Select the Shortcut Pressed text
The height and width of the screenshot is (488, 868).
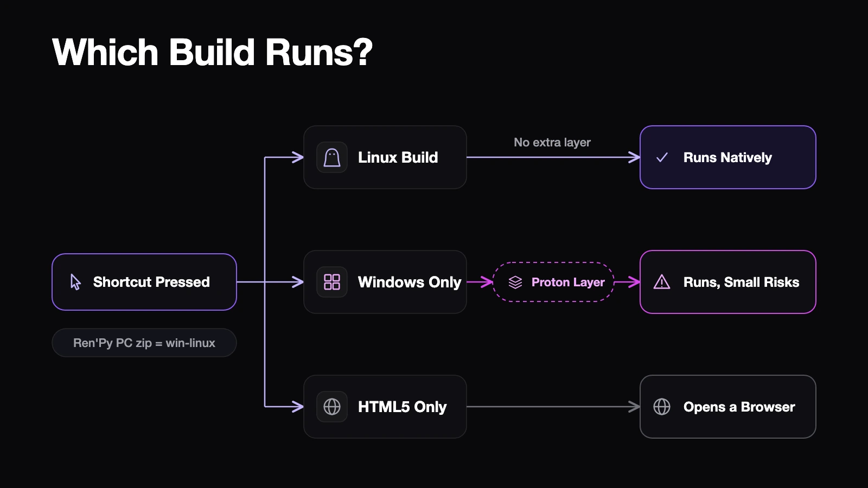pos(151,282)
